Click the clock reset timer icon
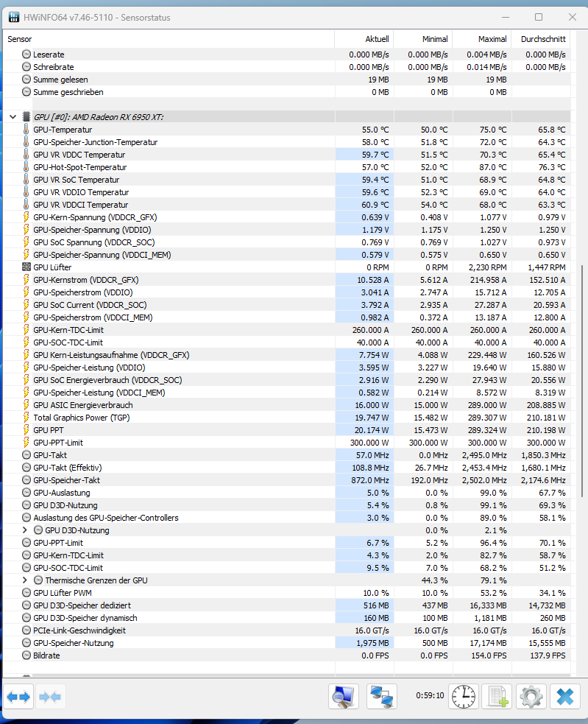The height and width of the screenshot is (724, 588). [464, 697]
